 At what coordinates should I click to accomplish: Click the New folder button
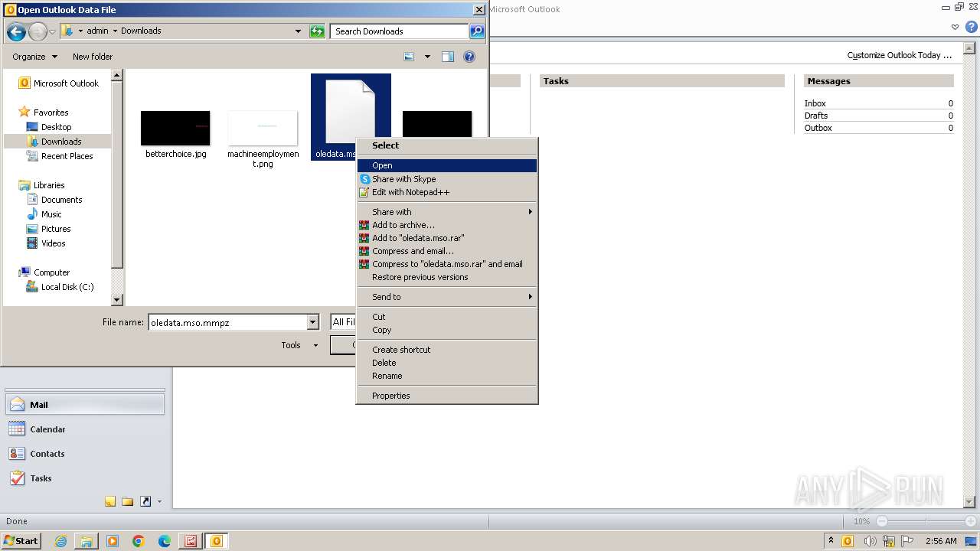(93, 57)
